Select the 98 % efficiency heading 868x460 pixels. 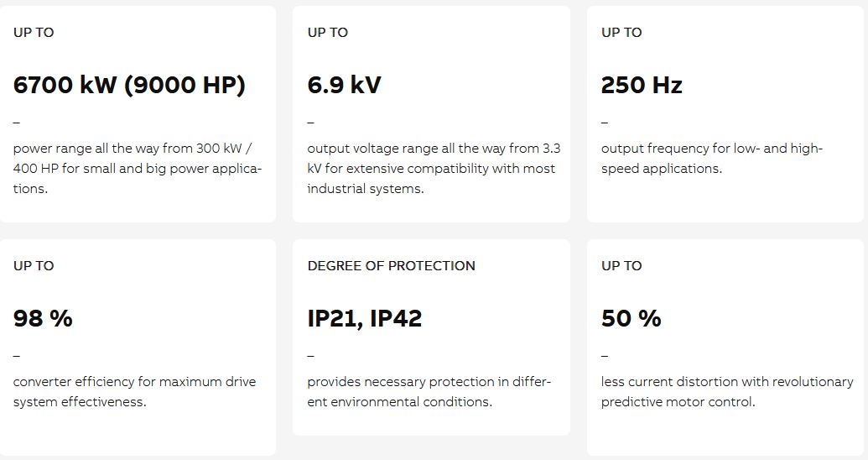(x=43, y=319)
